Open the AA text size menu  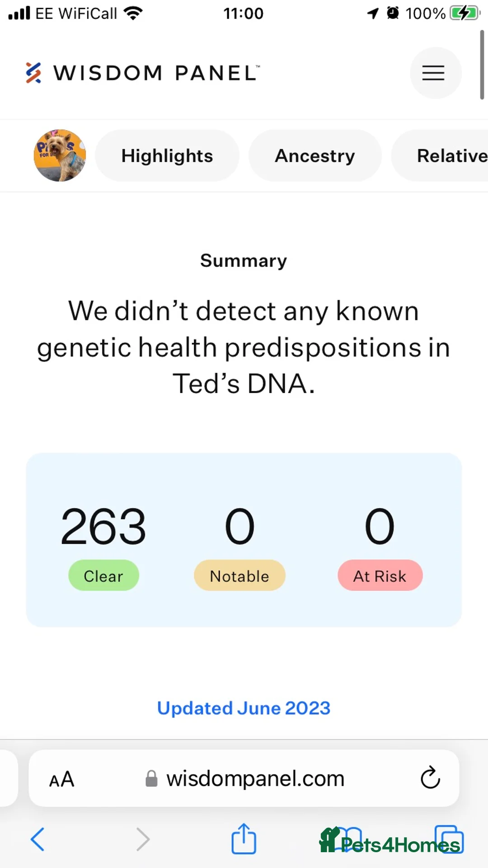[61, 779]
